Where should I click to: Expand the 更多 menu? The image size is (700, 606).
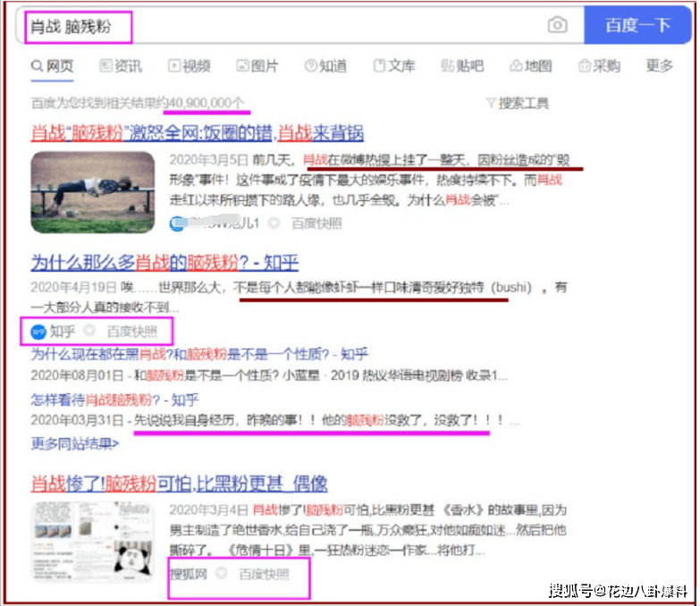[660, 66]
